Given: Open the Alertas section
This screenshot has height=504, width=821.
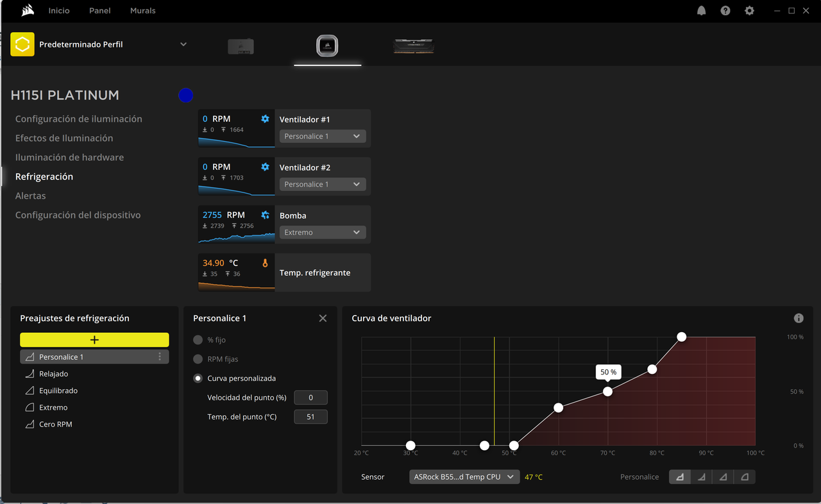Looking at the screenshot, I should 31,196.
